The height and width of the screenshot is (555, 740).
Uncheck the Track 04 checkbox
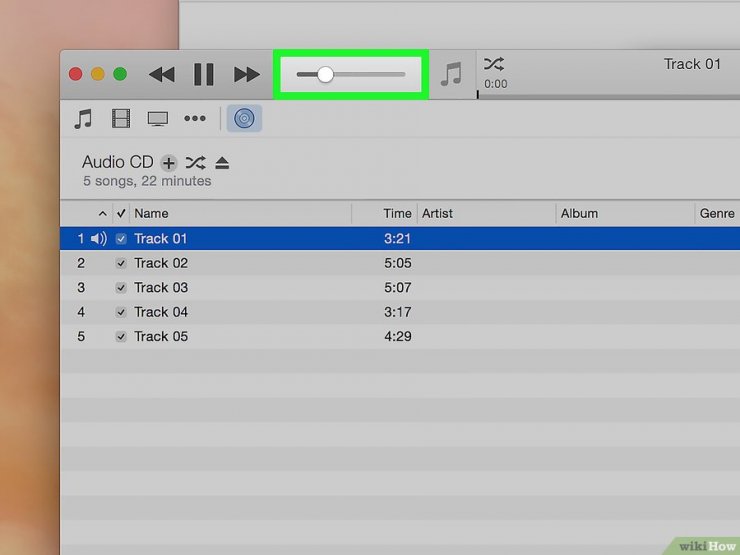(x=121, y=312)
